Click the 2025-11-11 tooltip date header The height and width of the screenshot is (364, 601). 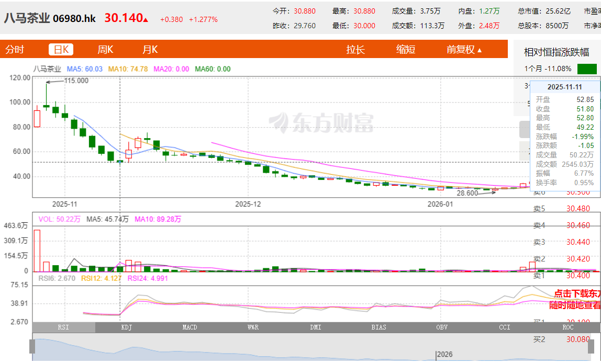pyautogui.click(x=564, y=87)
